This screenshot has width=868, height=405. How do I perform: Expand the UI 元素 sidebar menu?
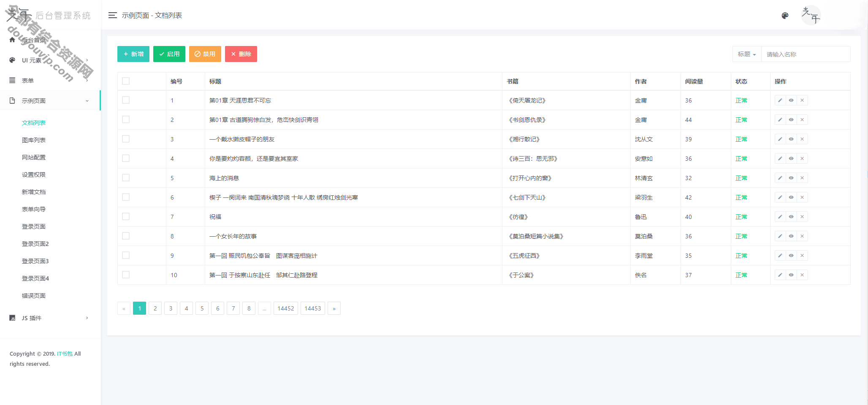click(50, 60)
